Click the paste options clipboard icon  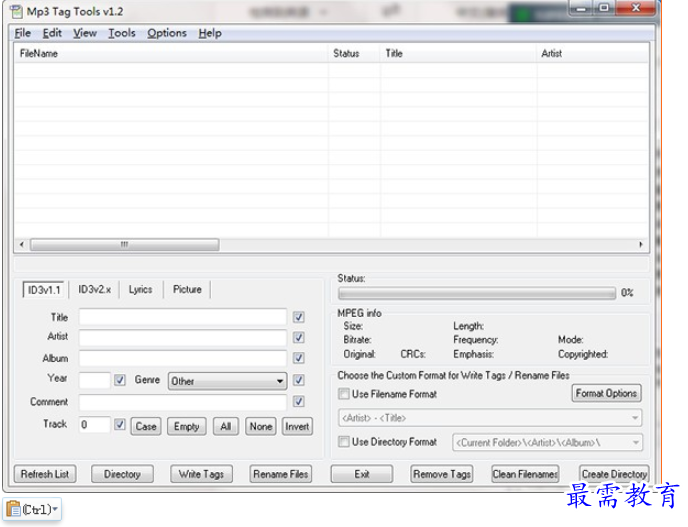coord(14,509)
